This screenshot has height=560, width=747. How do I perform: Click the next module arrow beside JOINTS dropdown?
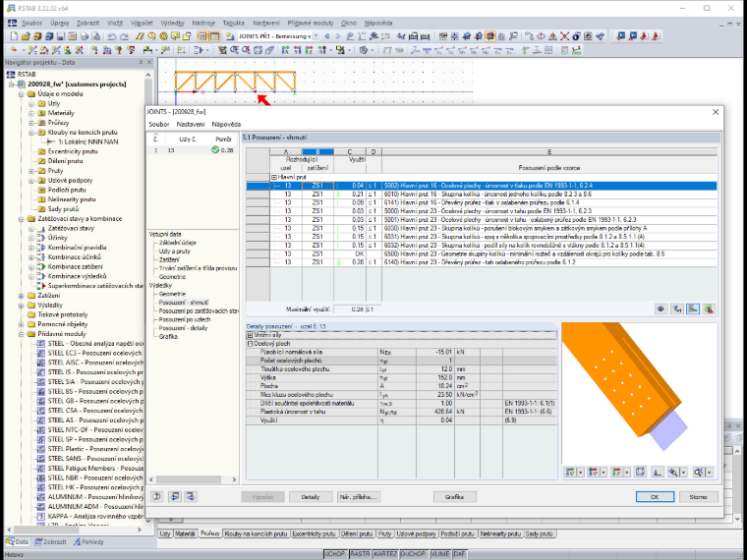338,36
